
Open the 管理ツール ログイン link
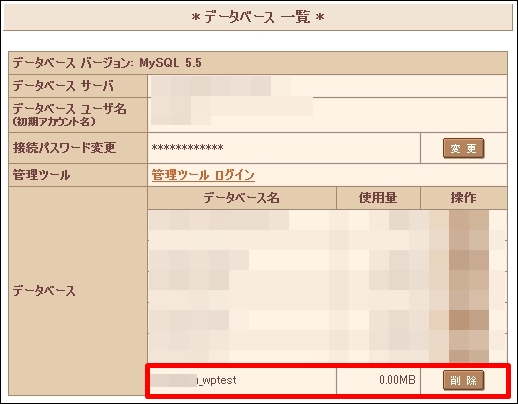tap(203, 175)
